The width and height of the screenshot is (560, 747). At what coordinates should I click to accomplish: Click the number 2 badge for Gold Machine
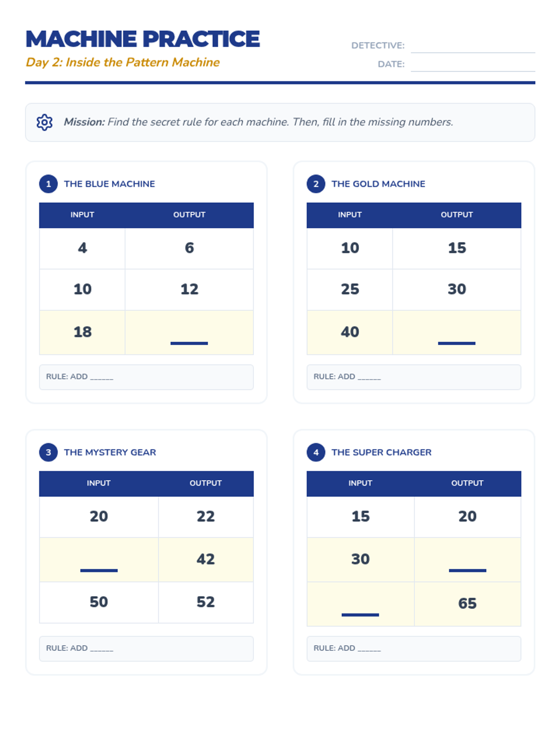click(316, 184)
